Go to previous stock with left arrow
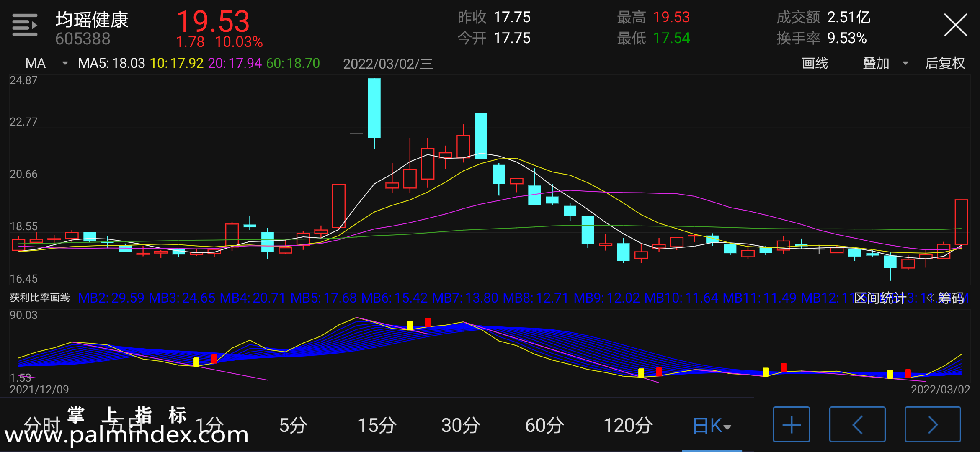This screenshot has width=980, height=452. click(x=857, y=424)
